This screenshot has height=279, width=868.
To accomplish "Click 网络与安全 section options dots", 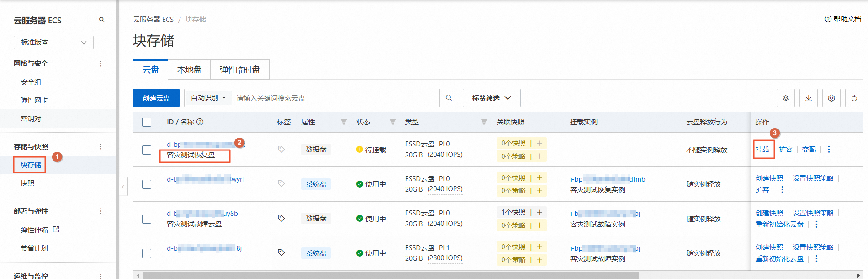I will (x=101, y=64).
